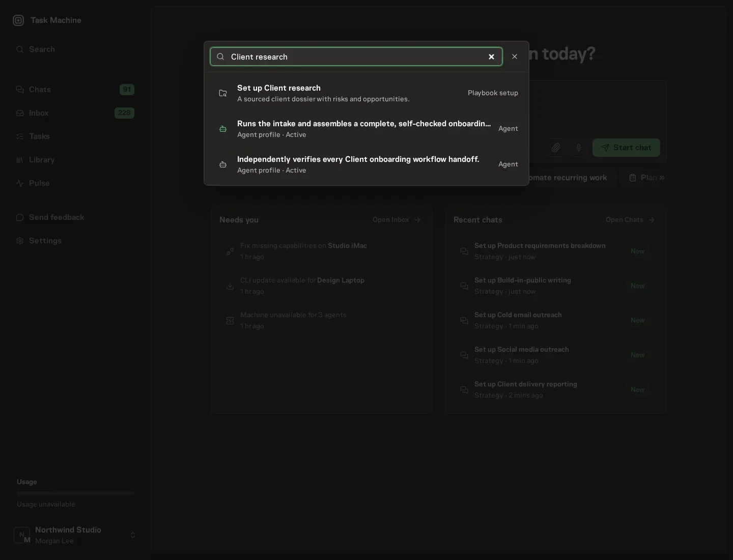
Task: Open the Runs the intake agent result
Action: click(366, 129)
